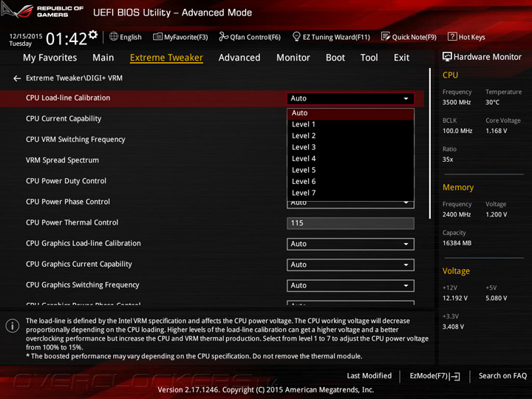The width and height of the screenshot is (532, 399).
Task: Click the info circle icon near help text
Action: [13, 326]
